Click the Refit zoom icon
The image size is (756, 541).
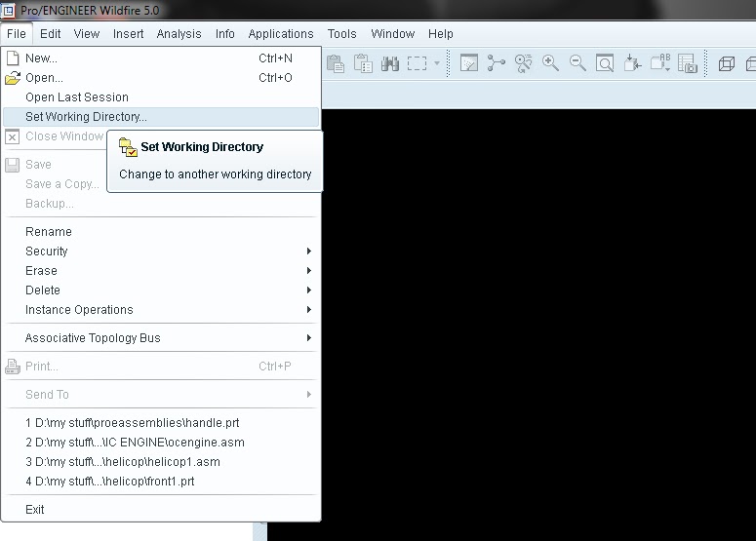(605, 63)
